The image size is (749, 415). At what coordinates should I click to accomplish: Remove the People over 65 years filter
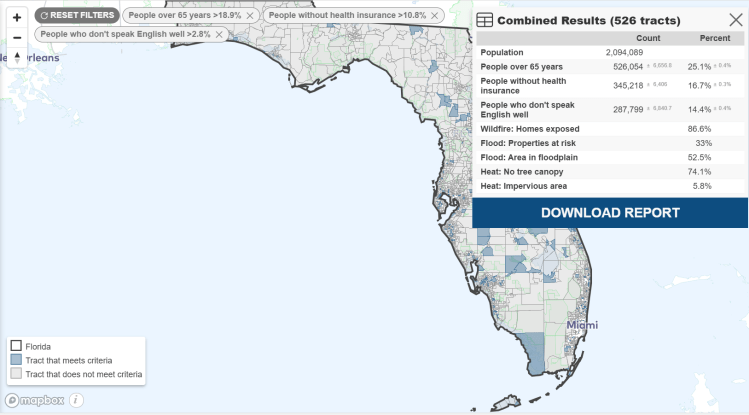[x=250, y=16]
